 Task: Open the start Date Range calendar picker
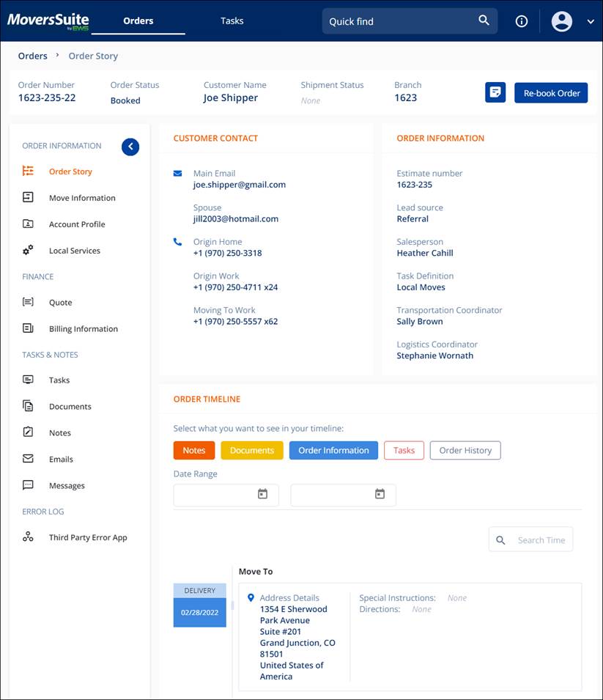pyautogui.click(x=263, y=493)
